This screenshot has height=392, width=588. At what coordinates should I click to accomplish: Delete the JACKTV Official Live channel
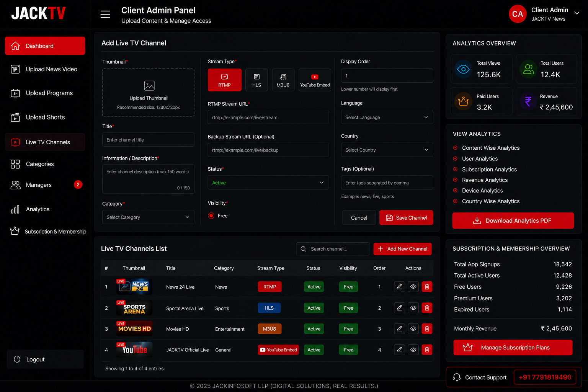coord(427,350)
